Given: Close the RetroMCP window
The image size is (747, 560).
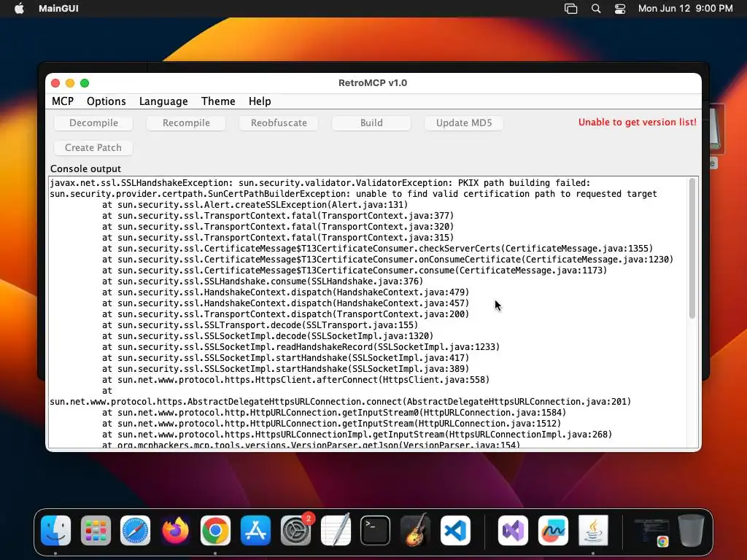Looking at the screenshot, I should (x=55, y=83).
